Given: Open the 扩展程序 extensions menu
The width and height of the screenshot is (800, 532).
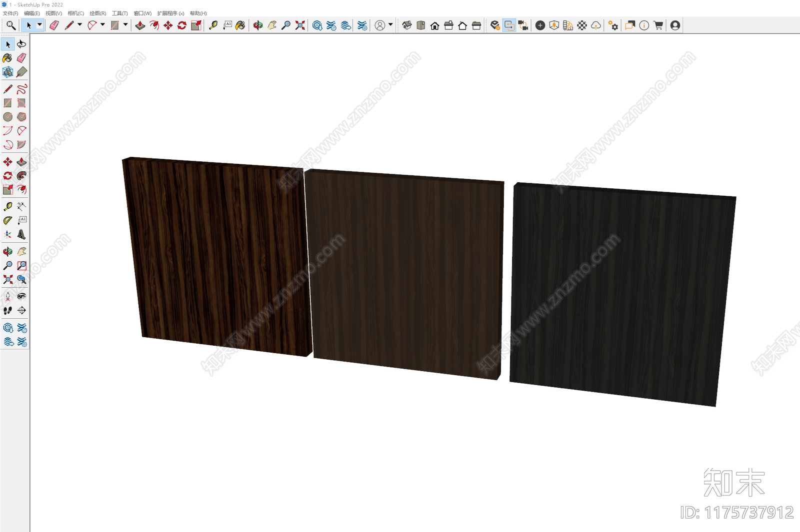Looking at the screenshot, I should pos(170,13).
